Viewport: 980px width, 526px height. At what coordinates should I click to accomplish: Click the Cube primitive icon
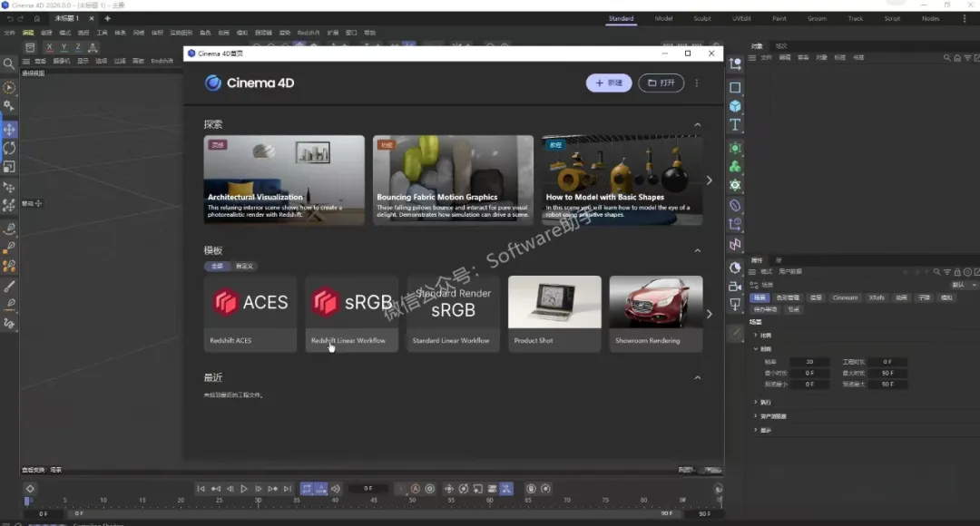735,106
